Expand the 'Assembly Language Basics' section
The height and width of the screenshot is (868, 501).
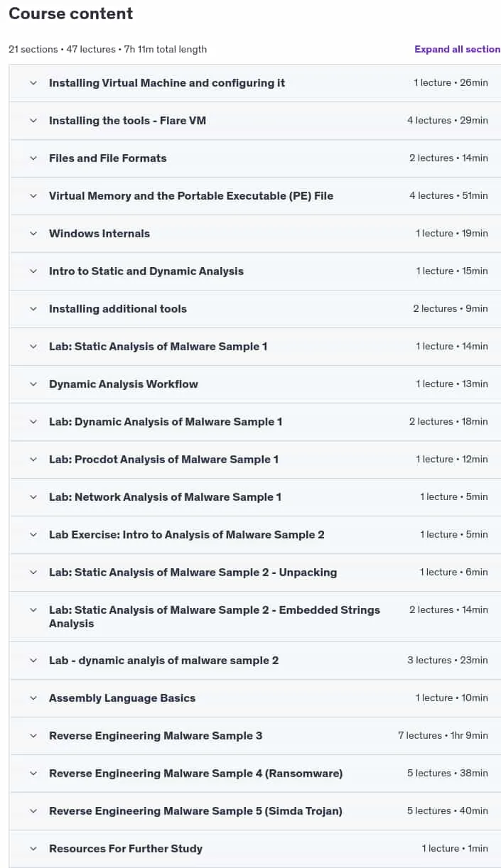pyautogui.click(x=254, y=698)
